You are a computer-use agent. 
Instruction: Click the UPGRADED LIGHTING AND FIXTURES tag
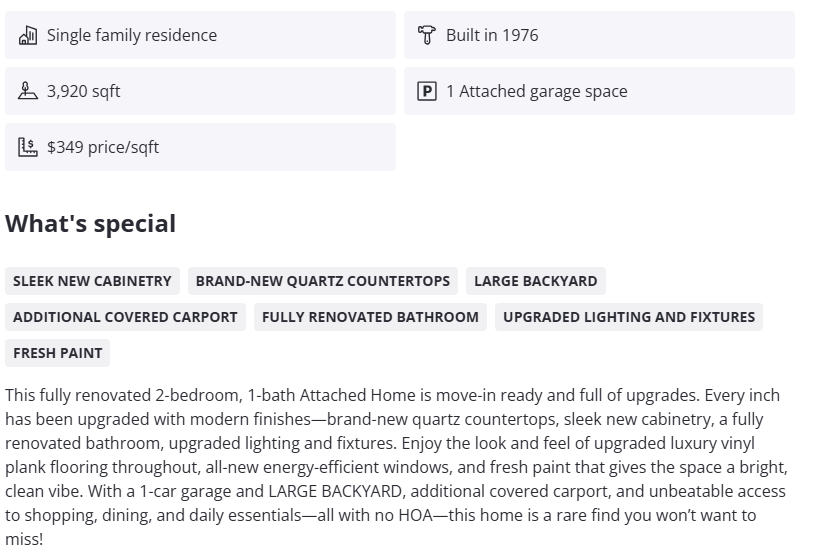(x=629, y=317)
